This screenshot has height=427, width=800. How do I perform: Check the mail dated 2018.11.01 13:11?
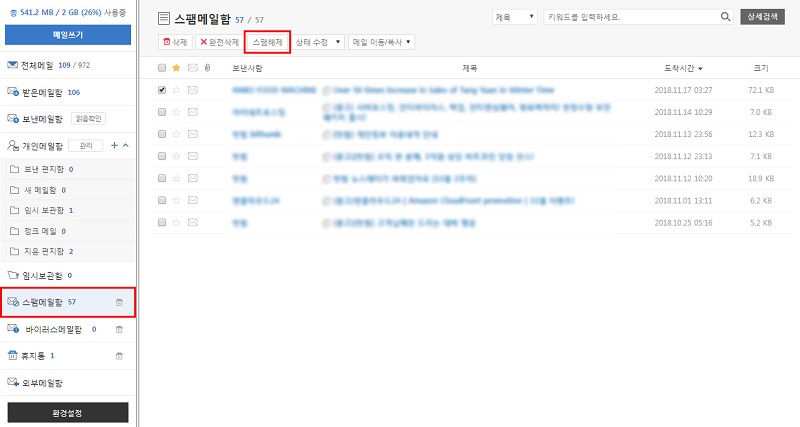(162, 200)
